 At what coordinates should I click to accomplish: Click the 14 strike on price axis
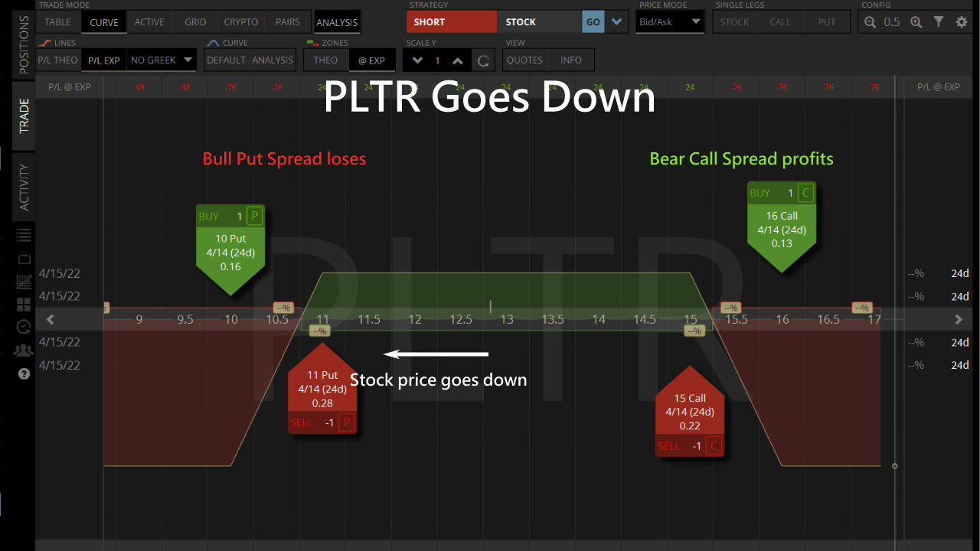coord(599,319)
